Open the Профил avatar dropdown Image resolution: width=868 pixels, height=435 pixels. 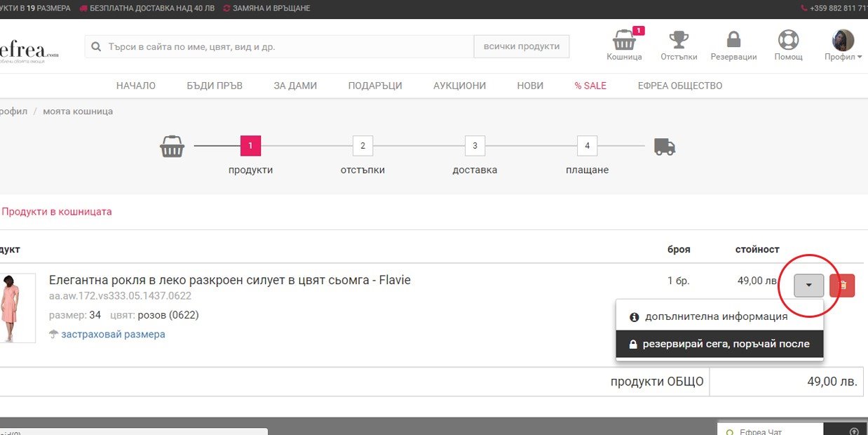coord(843,45)
